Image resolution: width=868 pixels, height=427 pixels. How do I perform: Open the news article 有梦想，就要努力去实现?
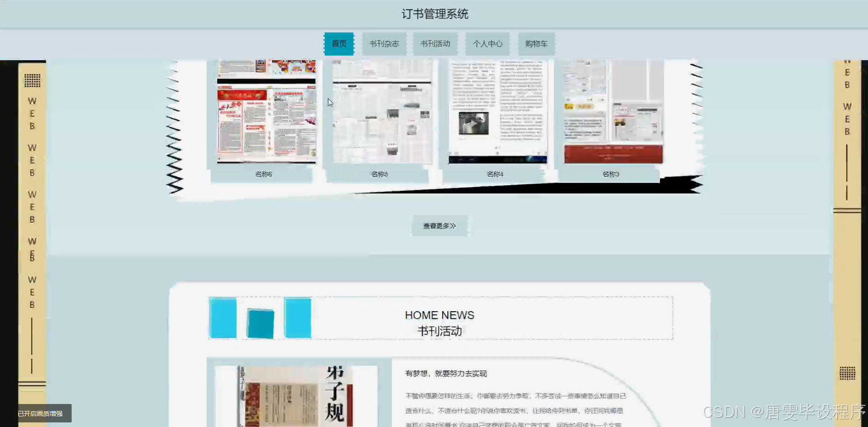point(446,374)
